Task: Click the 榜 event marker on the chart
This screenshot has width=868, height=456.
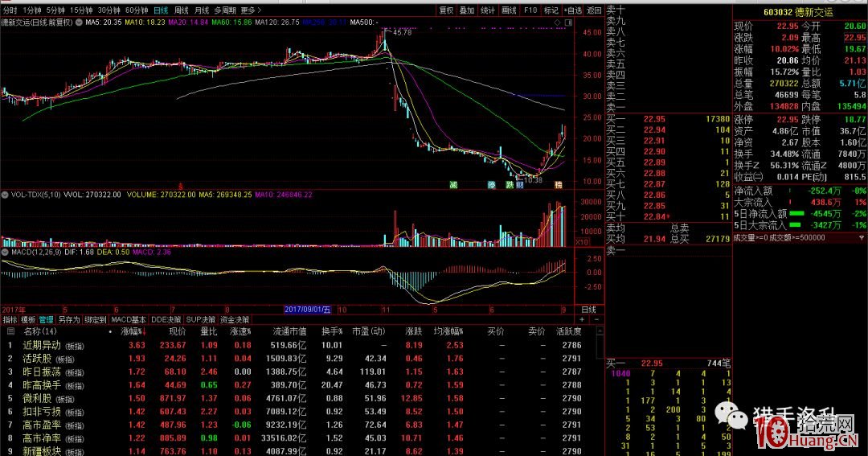Action: click(559, 185)
